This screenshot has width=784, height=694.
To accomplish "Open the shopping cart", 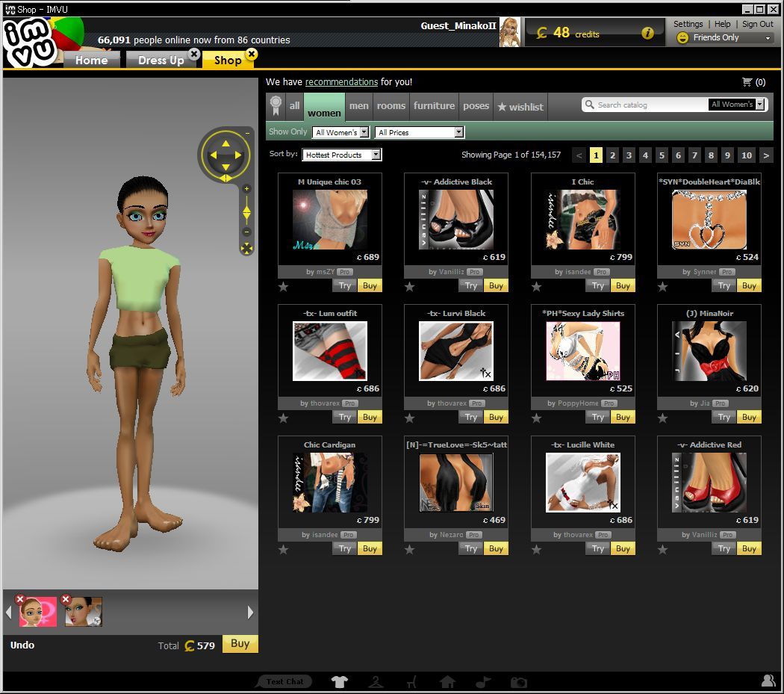I will (x=747, y=81).
